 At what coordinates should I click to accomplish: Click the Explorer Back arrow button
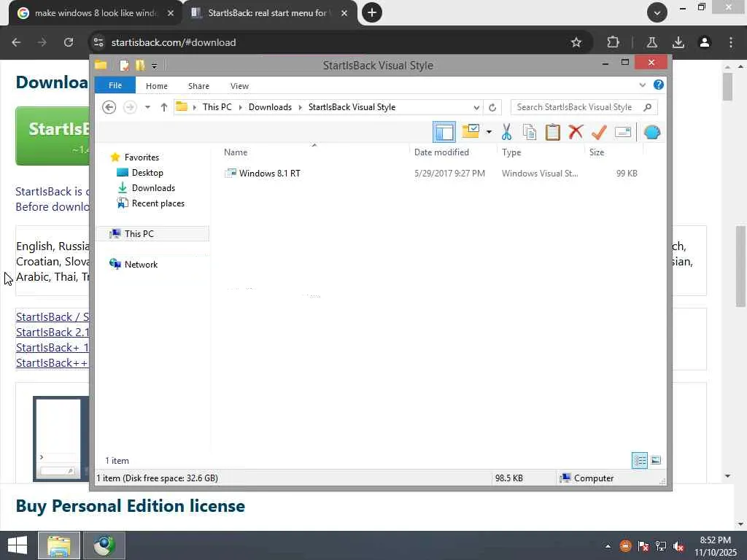tap(109, 107)
